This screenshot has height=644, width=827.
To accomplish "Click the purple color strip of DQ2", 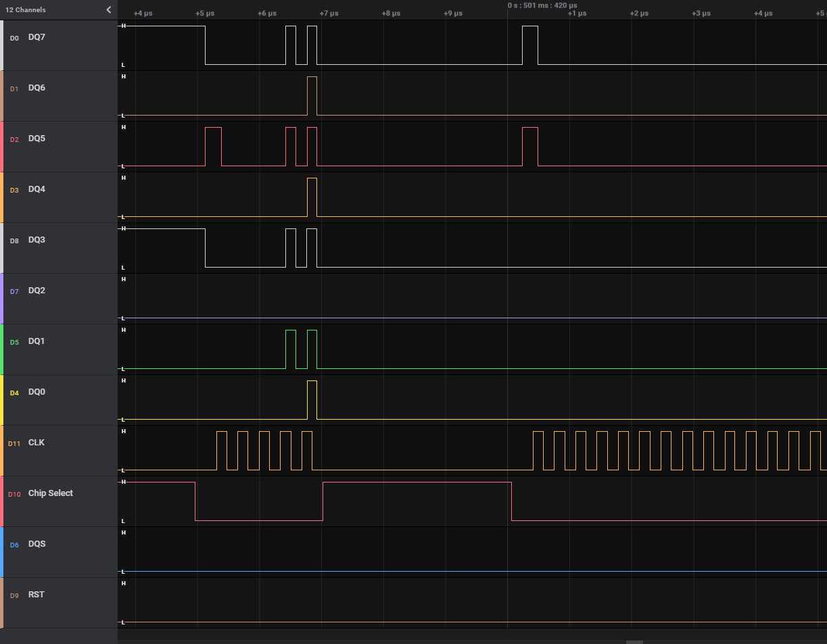I will 1,299.
